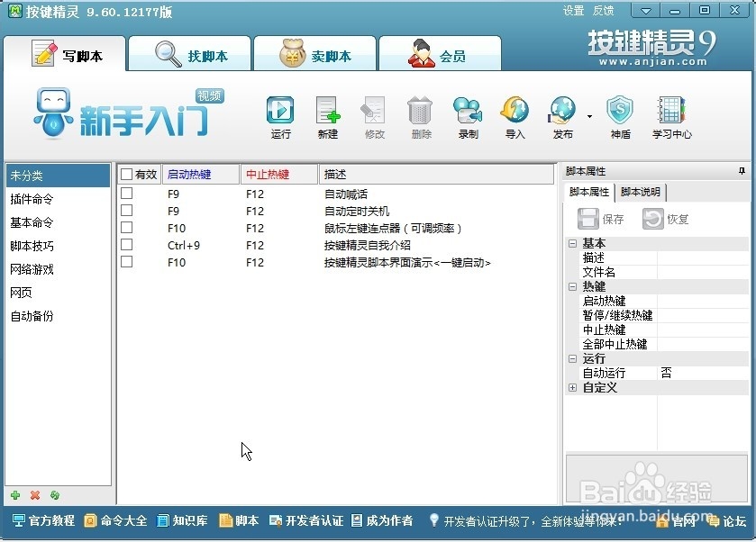Create a new script with 新建

[x=328, y=117]
